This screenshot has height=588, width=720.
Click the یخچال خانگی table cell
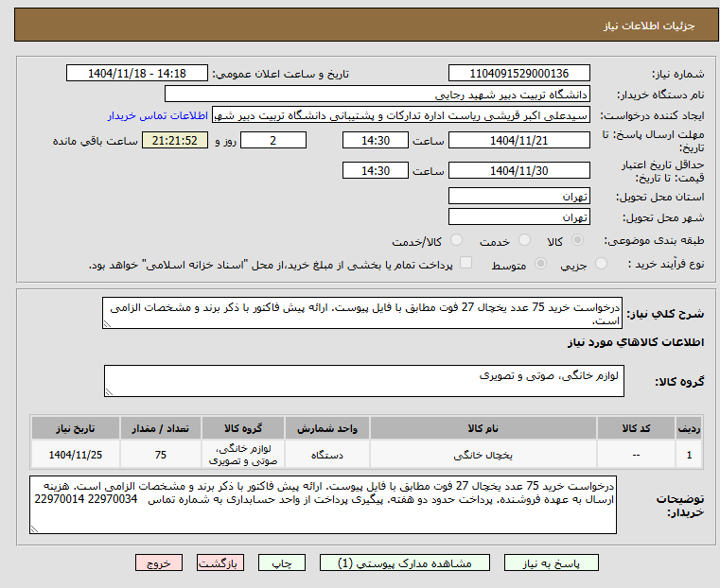tap(483, 455)
